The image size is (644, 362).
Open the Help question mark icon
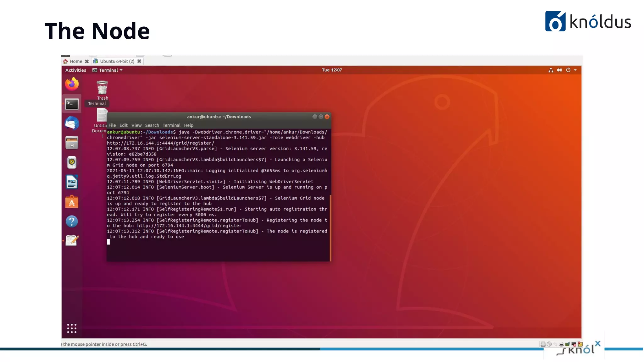(x=72, y=222)
